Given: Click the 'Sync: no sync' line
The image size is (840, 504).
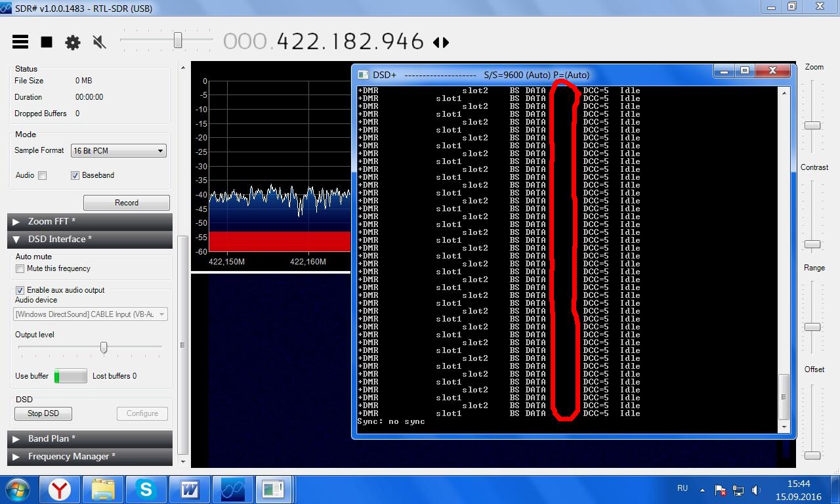Looking at the screenshot, I should 391,421.
